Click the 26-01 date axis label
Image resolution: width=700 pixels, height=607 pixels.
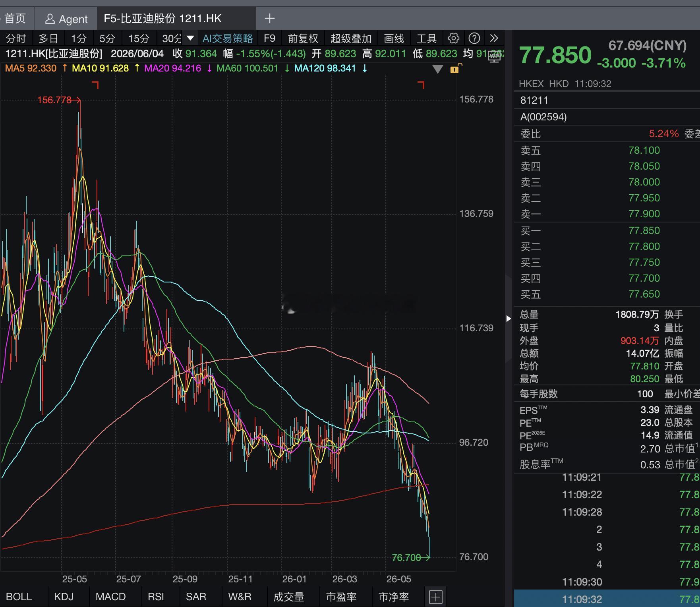pyautogui.click(x=294, y=579)
